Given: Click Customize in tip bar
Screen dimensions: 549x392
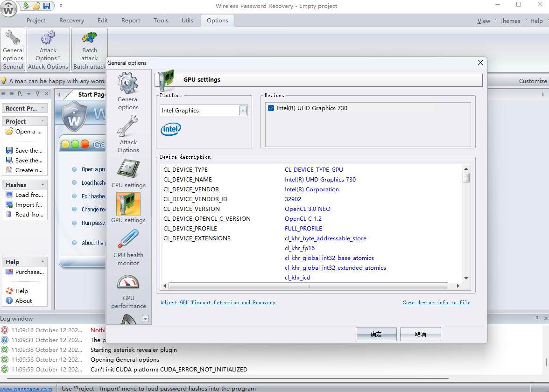Looking at the screenshot, I should [533, 81].
